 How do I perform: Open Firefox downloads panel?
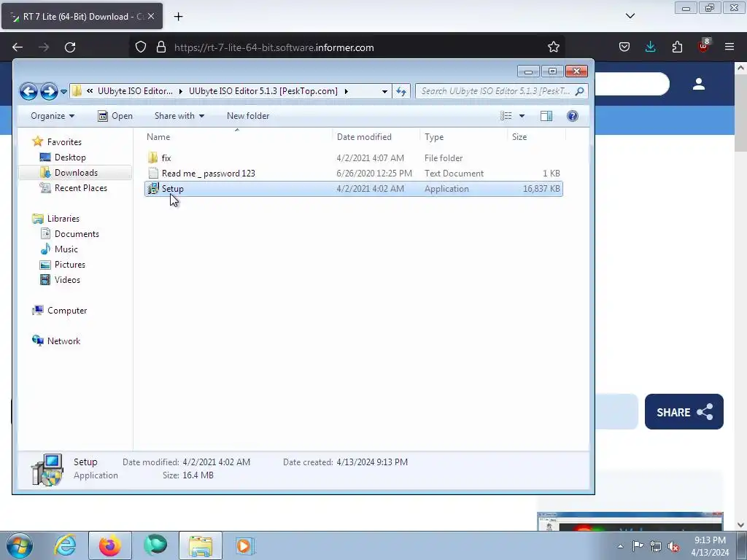point(650,47)
